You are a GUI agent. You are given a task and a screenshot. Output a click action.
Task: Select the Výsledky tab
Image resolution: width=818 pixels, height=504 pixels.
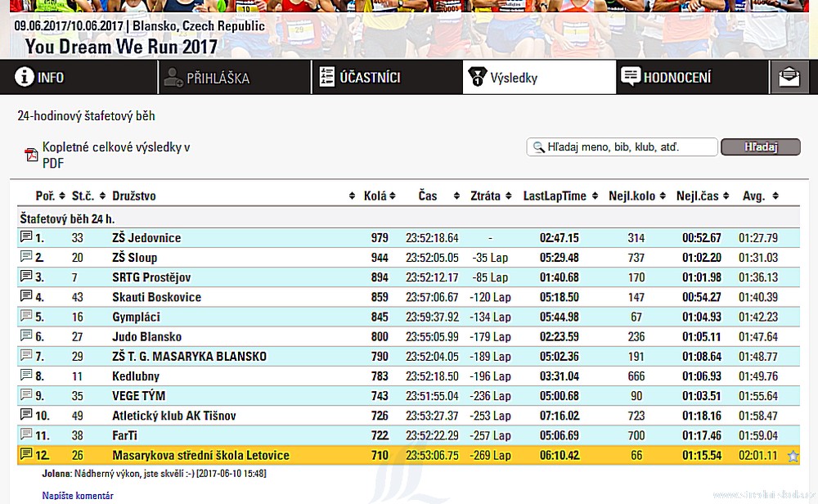tap(539, 77)
